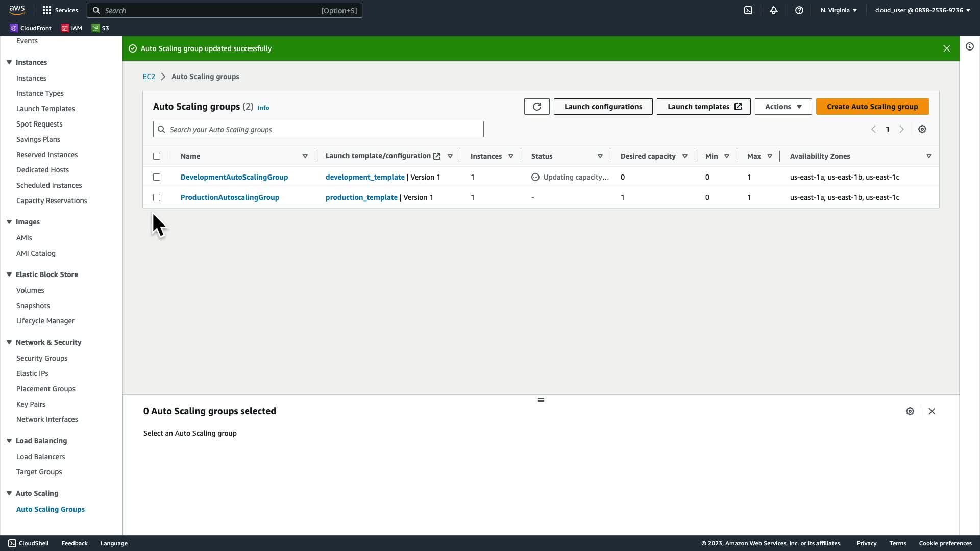The image size is (980, 551).
Task: Select the ProductionAutoscalingGroup row checkbox
Action: click(157, 197)
